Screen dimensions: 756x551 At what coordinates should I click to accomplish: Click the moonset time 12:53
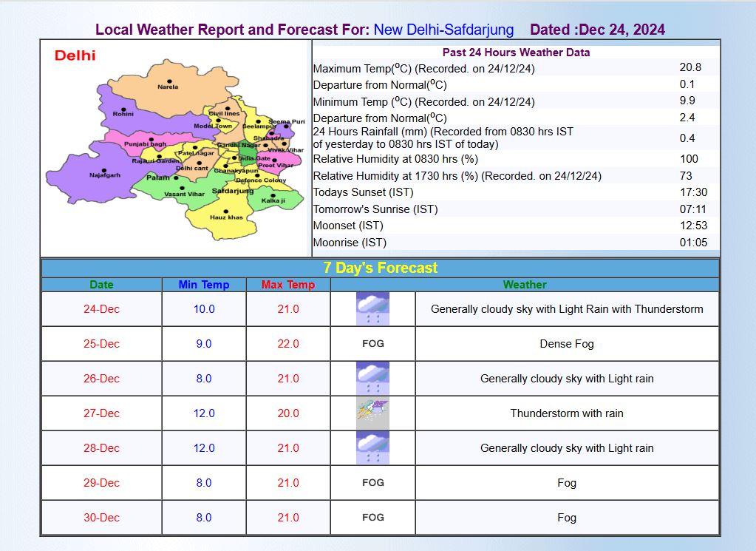(x=694, y=226)
